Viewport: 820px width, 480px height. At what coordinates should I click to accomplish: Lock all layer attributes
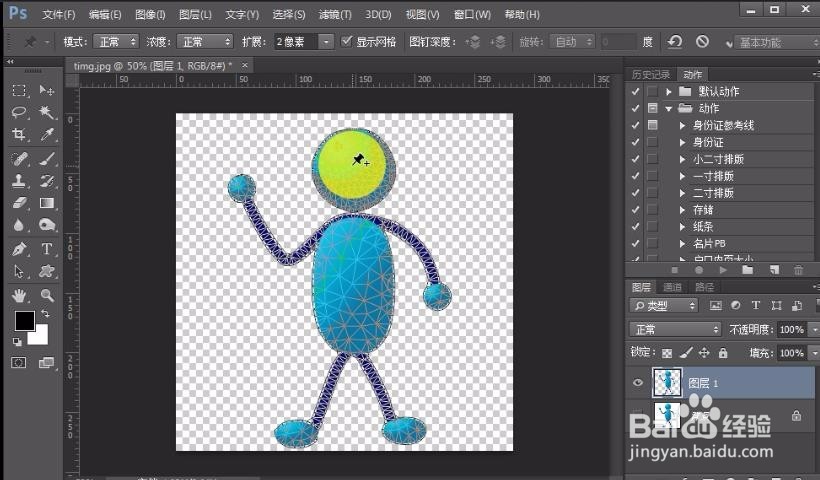coord(723,353)
